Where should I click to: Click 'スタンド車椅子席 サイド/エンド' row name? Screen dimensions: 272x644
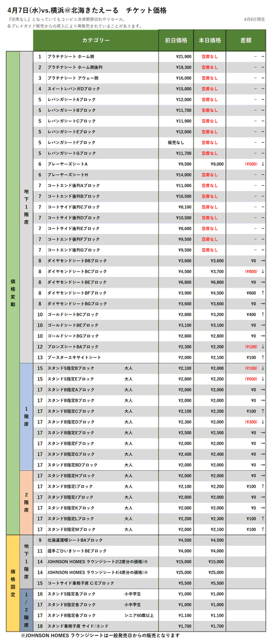coord(77,626)
